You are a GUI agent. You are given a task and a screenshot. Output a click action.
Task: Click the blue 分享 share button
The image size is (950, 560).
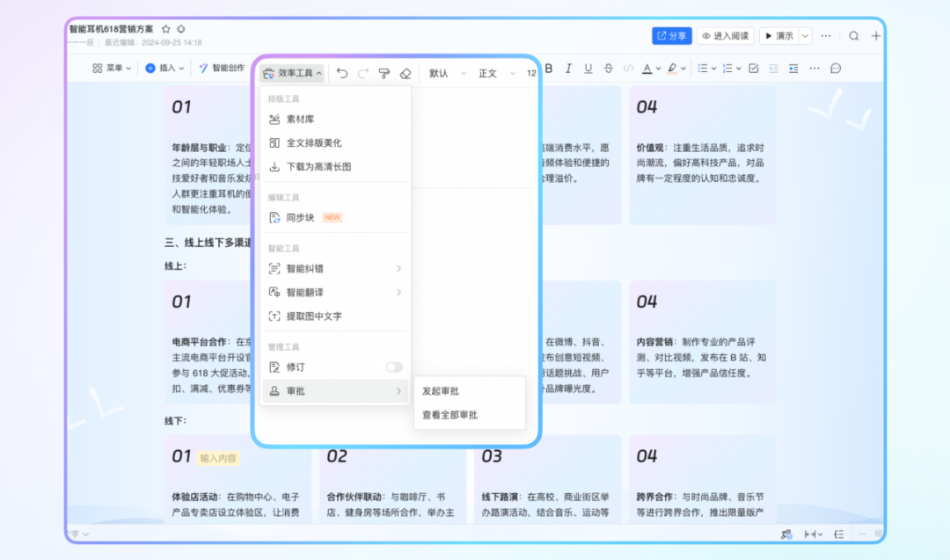click(x=672, y=36)
